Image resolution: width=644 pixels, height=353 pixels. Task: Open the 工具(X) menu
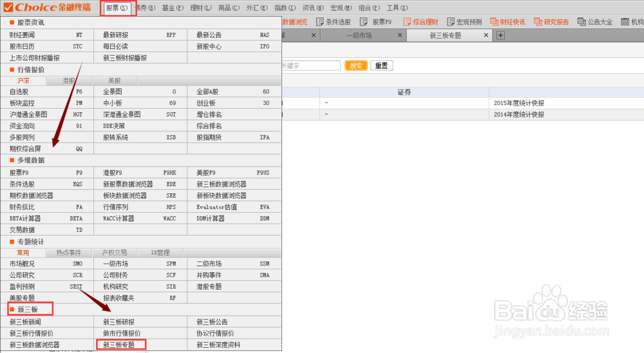point(397,8)
